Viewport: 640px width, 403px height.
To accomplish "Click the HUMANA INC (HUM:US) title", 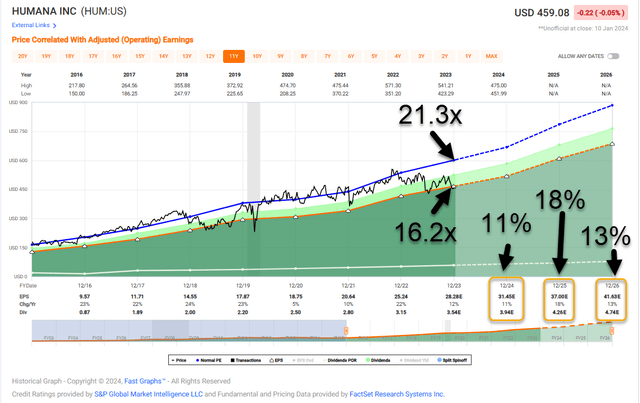I will click(69, 11).
